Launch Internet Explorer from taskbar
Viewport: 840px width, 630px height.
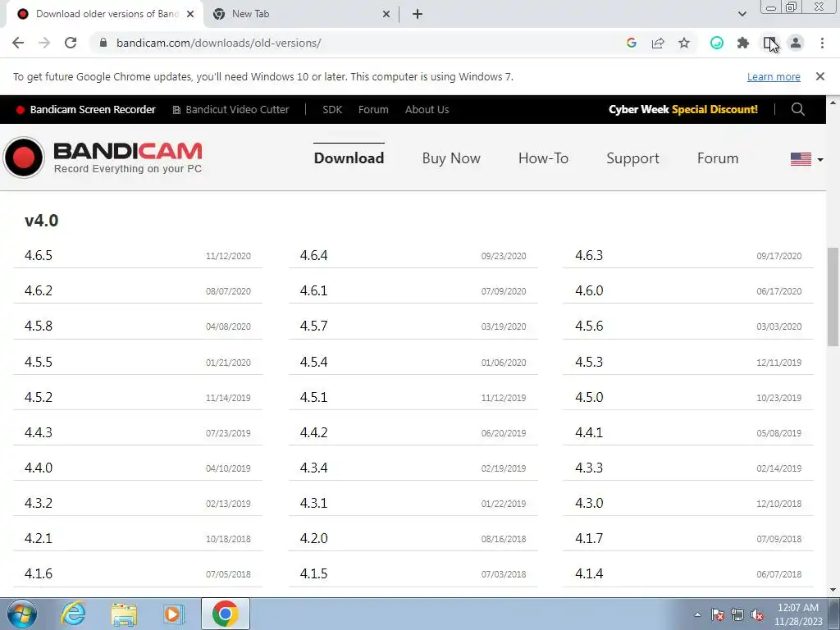pos(73,614)
